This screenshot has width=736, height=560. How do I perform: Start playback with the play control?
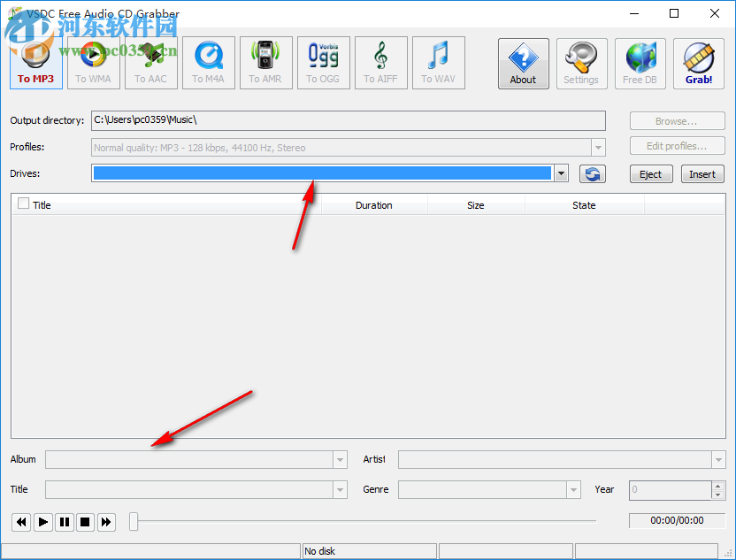[x=42, y=522]
